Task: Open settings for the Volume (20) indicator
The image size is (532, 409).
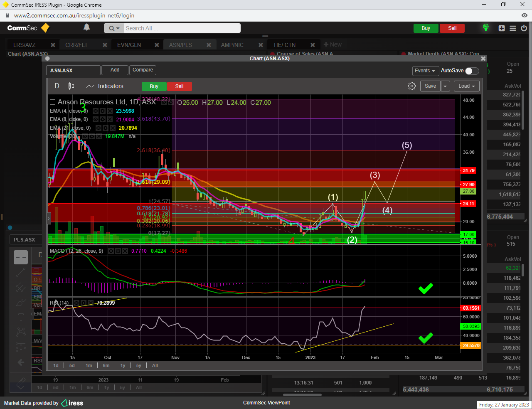Action: (x=92, y=136)
